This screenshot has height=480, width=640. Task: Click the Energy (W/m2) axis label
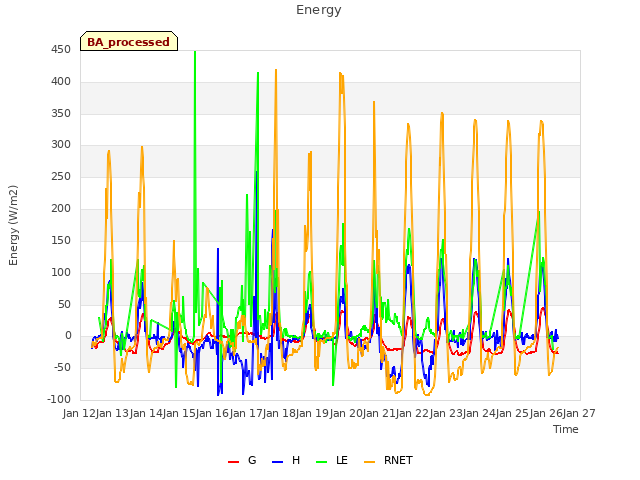(13, 225)
